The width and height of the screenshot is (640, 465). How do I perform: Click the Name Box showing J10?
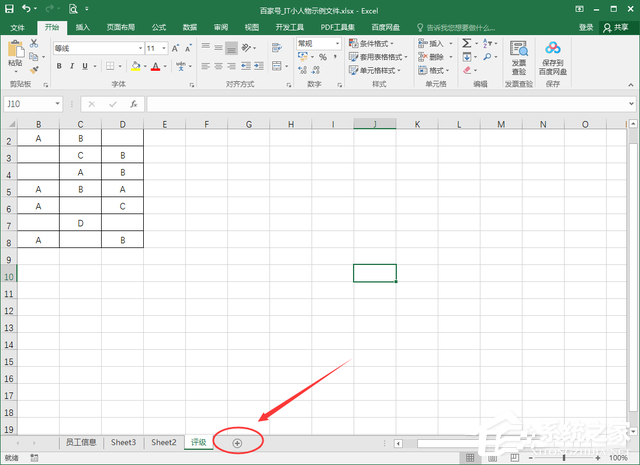[x=30, y=104]
